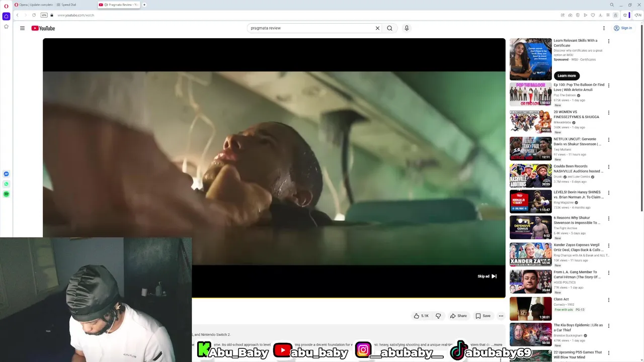Clear the search box with X

[x=377, y=28]
